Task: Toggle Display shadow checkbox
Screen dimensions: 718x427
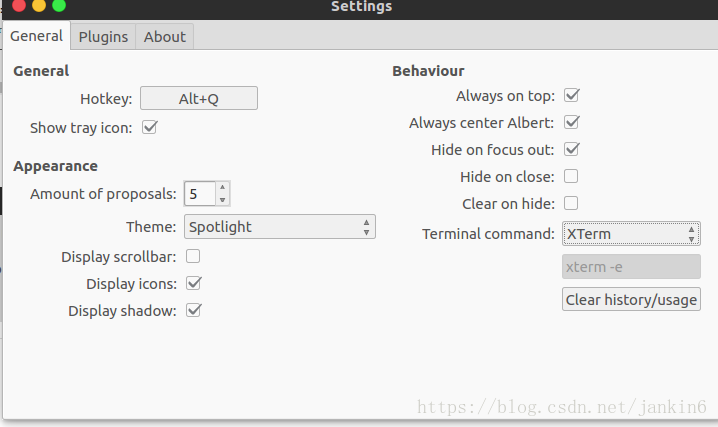Action: pos(194,310)
